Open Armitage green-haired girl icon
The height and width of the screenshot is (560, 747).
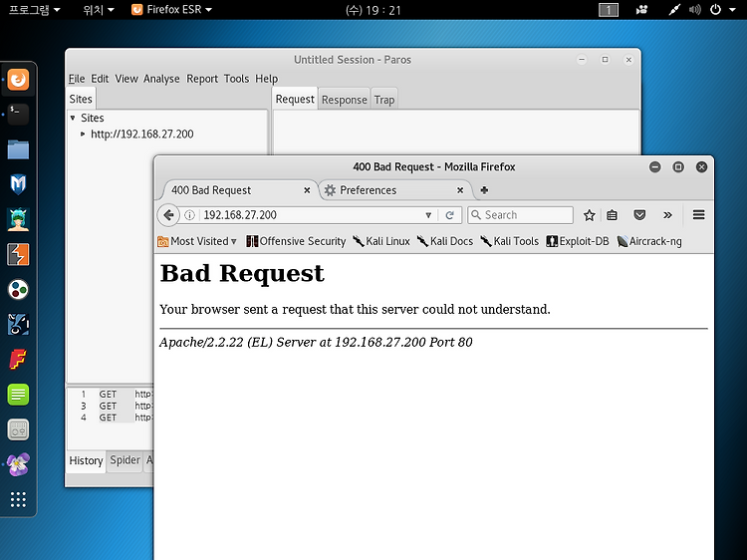coord(18,219)
